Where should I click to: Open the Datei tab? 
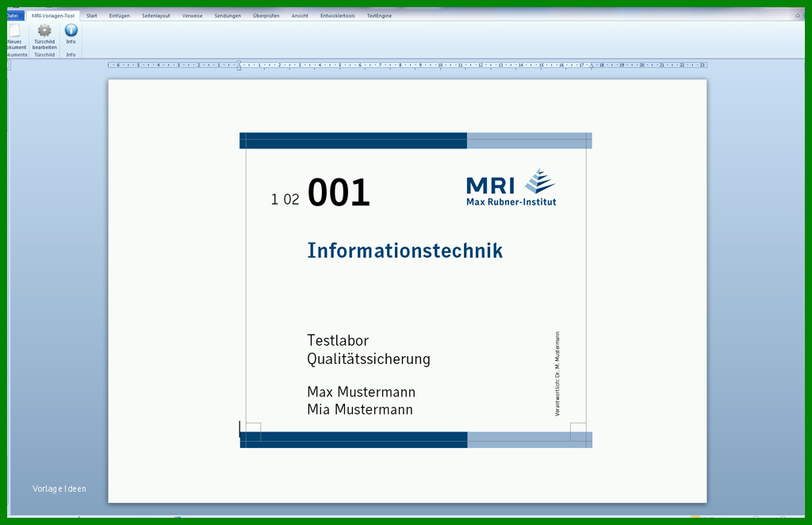tap(15, 16)
